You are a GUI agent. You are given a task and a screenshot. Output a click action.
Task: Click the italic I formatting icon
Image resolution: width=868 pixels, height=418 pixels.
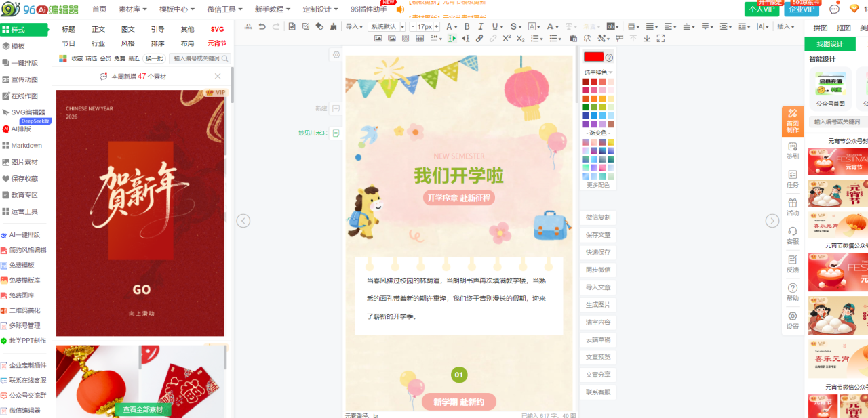coord(481,26)
